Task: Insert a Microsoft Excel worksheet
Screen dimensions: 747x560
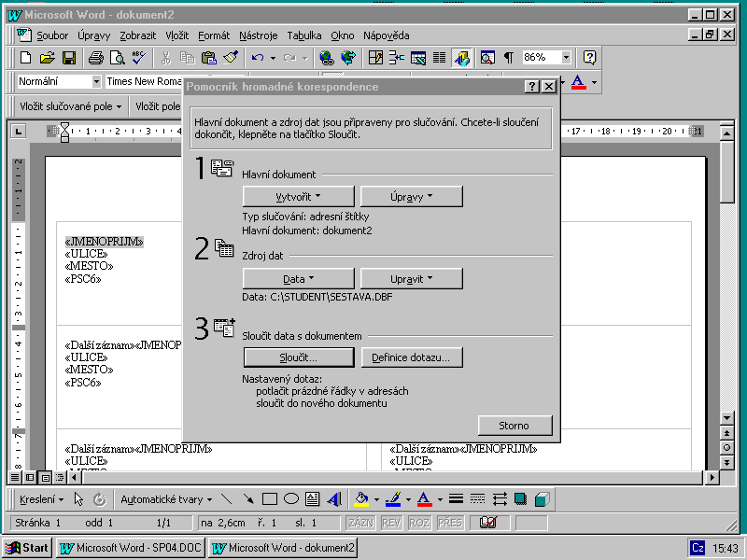Action: [418, 58]
